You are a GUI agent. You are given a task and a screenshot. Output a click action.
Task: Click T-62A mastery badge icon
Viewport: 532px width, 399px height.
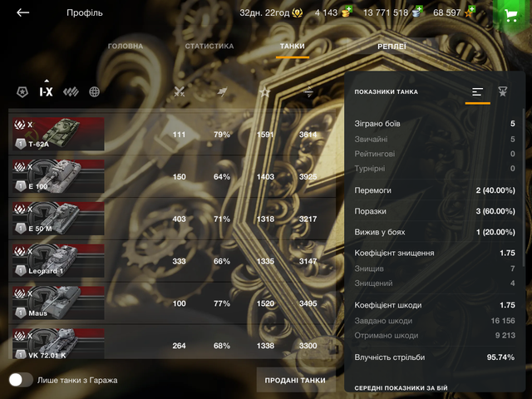[x=21, y=144]
